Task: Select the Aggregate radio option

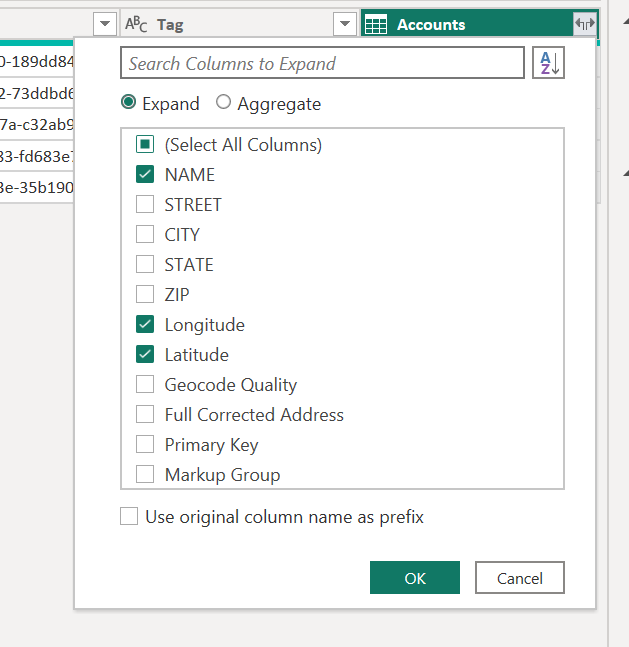Action: [223, 103]
